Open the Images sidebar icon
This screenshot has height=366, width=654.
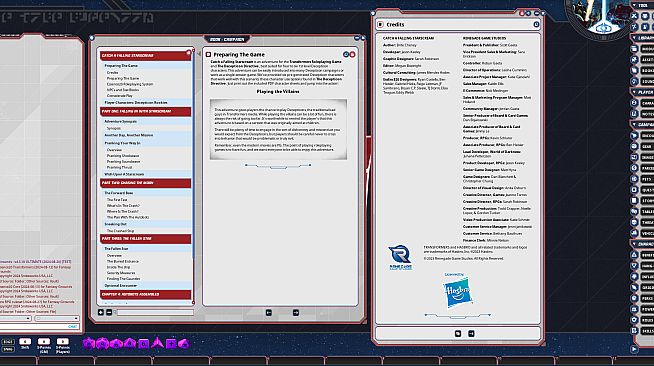(634, 157)
